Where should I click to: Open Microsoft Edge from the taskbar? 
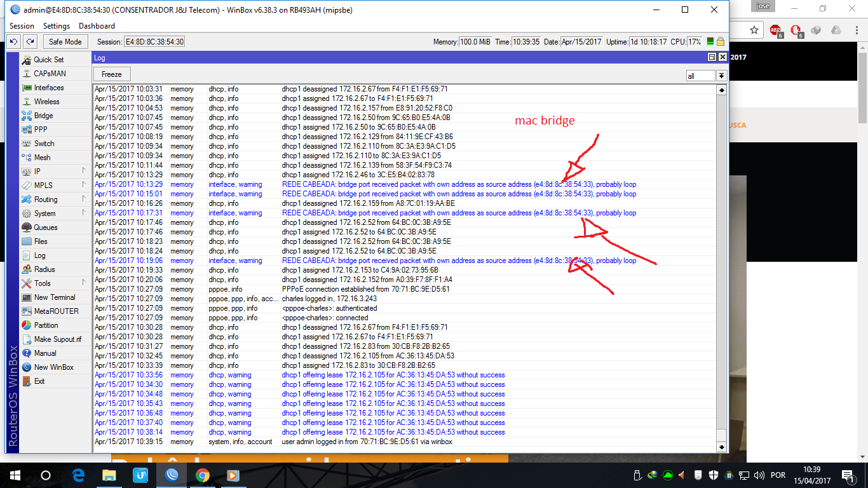pyautogui.click(x=79, y=475)
